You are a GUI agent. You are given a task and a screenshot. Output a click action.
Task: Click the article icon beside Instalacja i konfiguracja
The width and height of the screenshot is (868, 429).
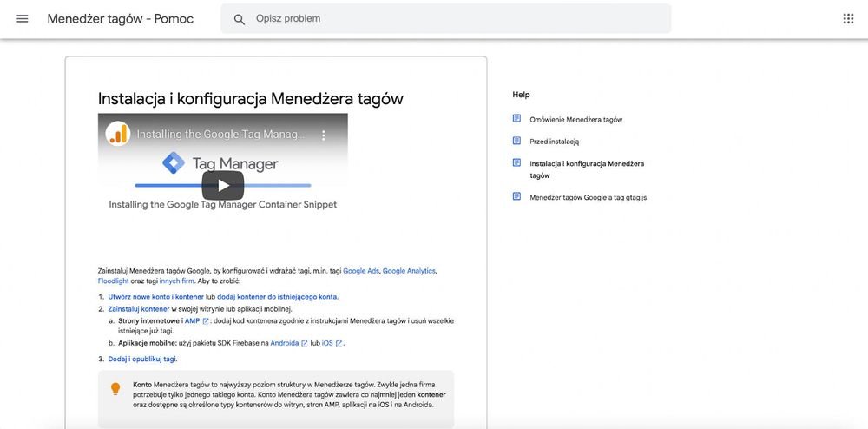[516, 162]
